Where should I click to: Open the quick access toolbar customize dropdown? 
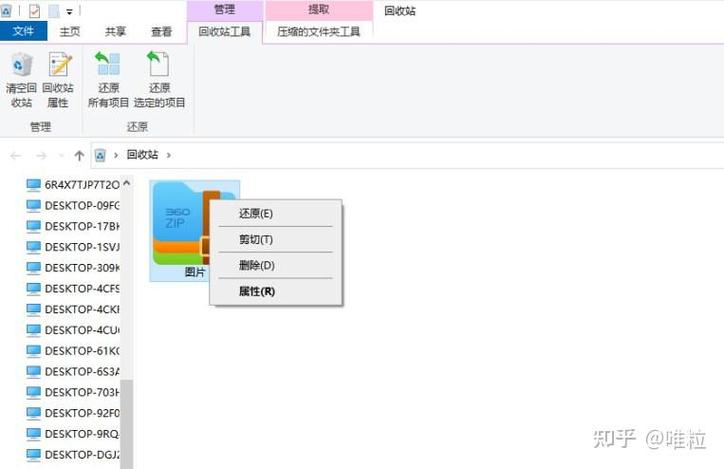(x=69, y=12)
